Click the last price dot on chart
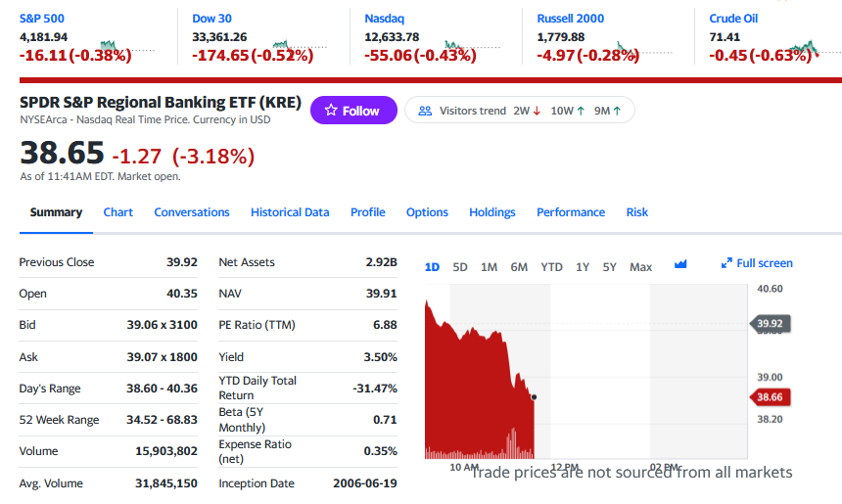Viewport: 842px width, 504px height. (x=534, y=397)
